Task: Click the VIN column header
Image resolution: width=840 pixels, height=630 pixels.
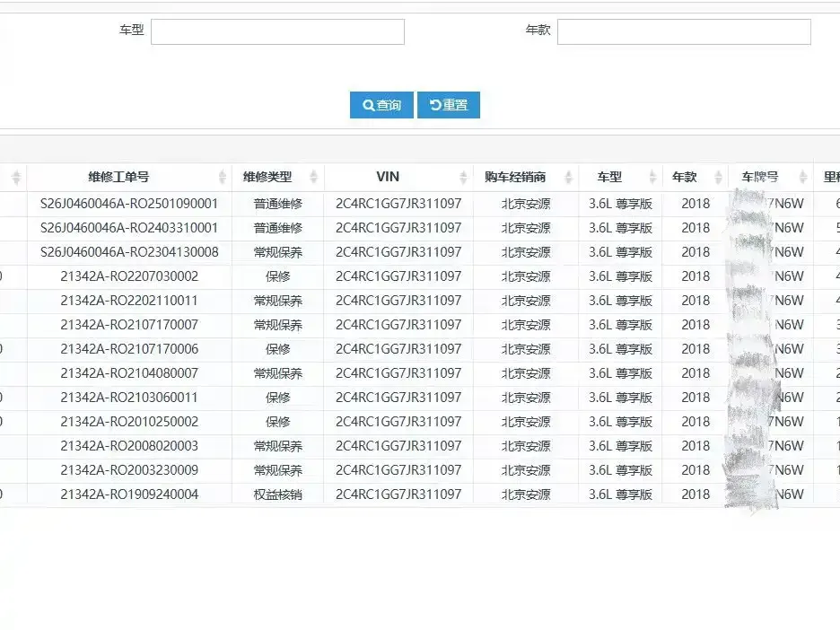Action: coord(388,177)
